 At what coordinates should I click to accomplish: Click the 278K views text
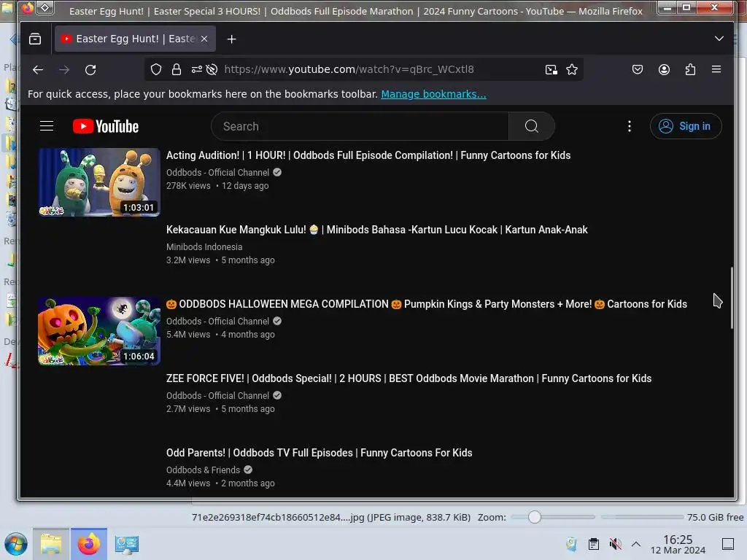(x=188, y=186)
